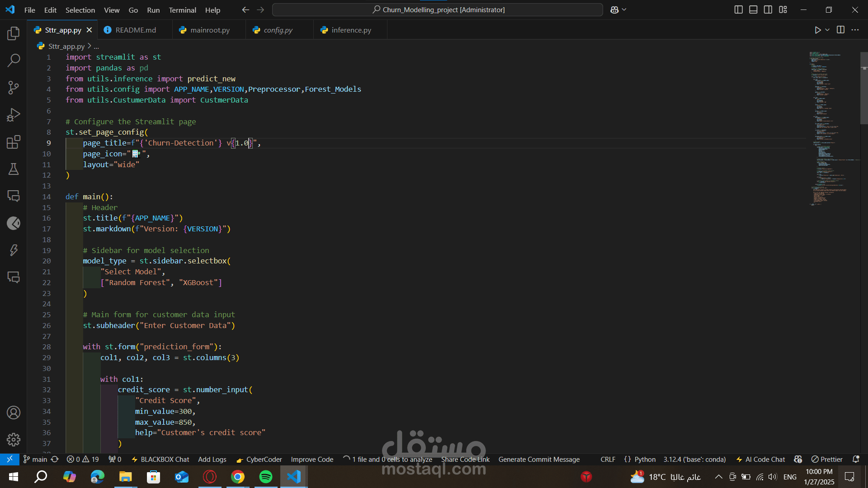Open problems count showing 0 errors 19 warnings
Image resolution: width=868 pixels, height=488 pixels.
[83, 459]
